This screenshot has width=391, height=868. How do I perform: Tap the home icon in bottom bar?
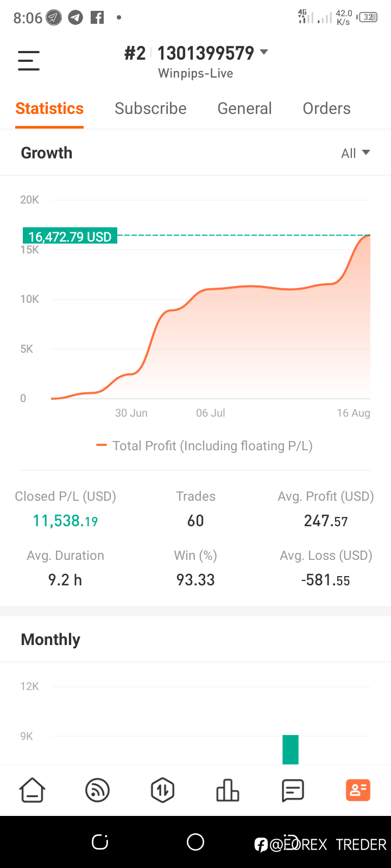(33, 790)
